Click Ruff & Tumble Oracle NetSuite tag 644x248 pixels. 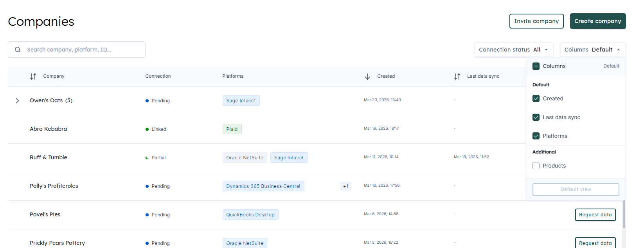(x=245, y=158)
